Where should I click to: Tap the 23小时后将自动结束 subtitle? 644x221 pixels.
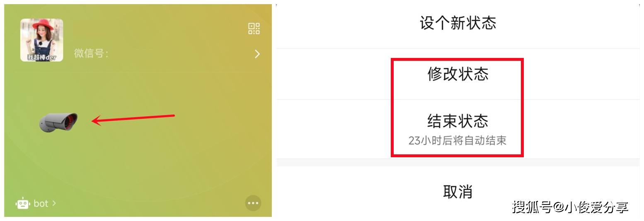point(458,141)
